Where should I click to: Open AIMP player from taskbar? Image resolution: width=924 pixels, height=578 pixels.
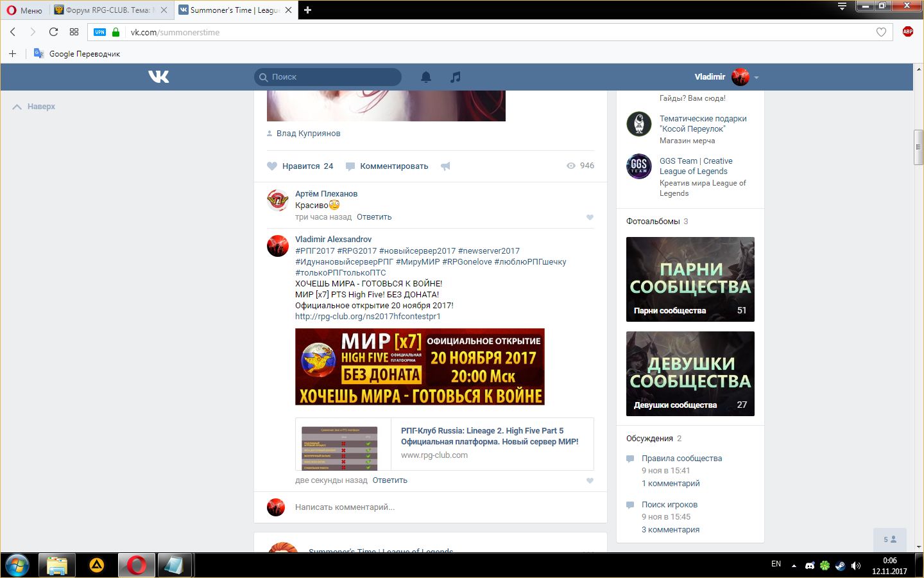click(97, 566)
